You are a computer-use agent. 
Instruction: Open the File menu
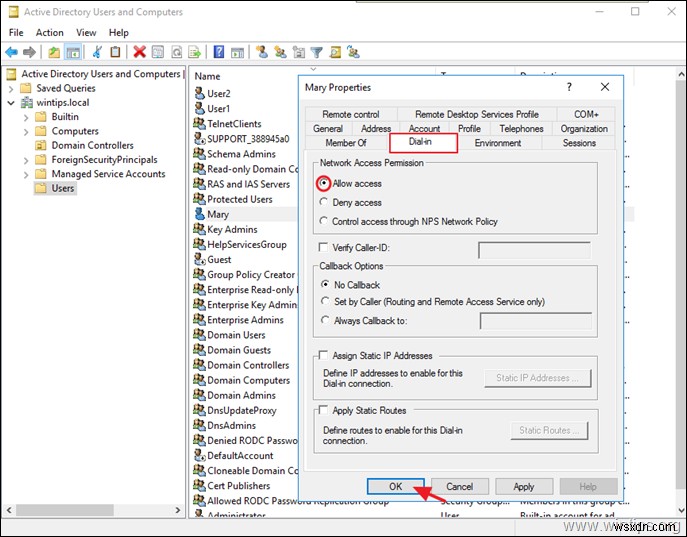coord(16,32)
